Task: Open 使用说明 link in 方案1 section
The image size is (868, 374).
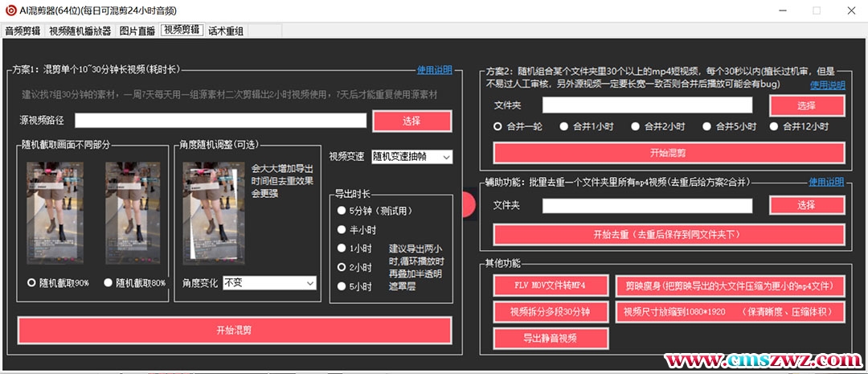Action: [434, 70]
